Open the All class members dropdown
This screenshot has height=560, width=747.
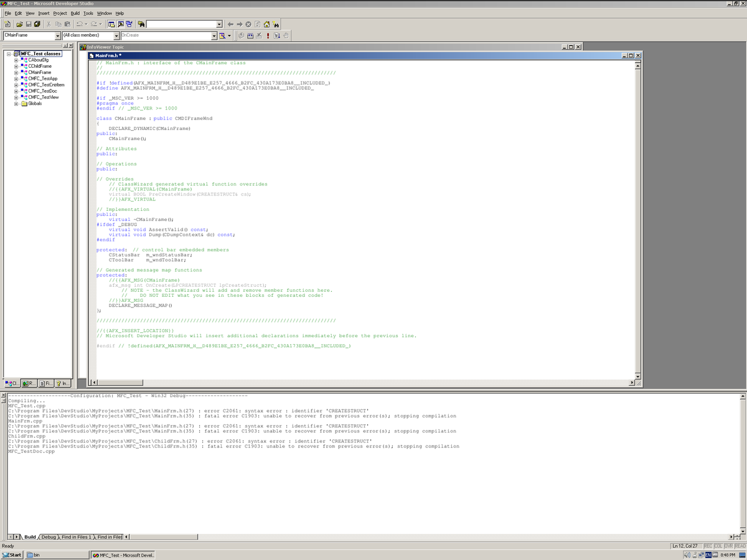(116, 36)
